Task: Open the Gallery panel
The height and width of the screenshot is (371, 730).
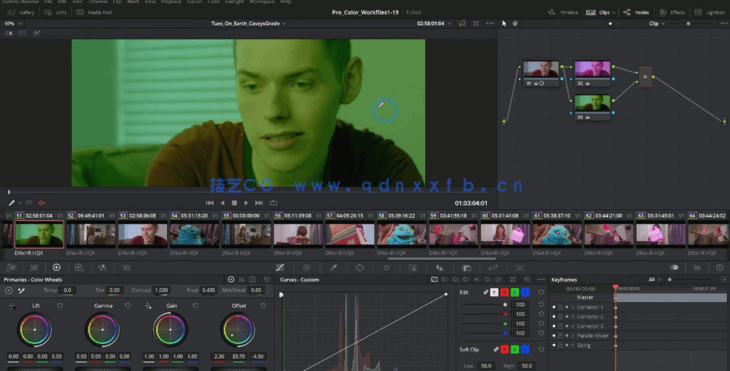Action: 21,12
